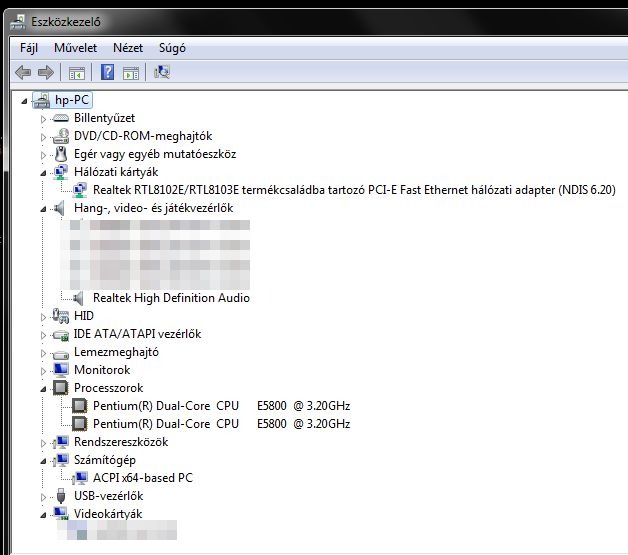This screenshot has height=555, width=628.
Task: Collapse the hp-PC root node
Action: [24, 101]
